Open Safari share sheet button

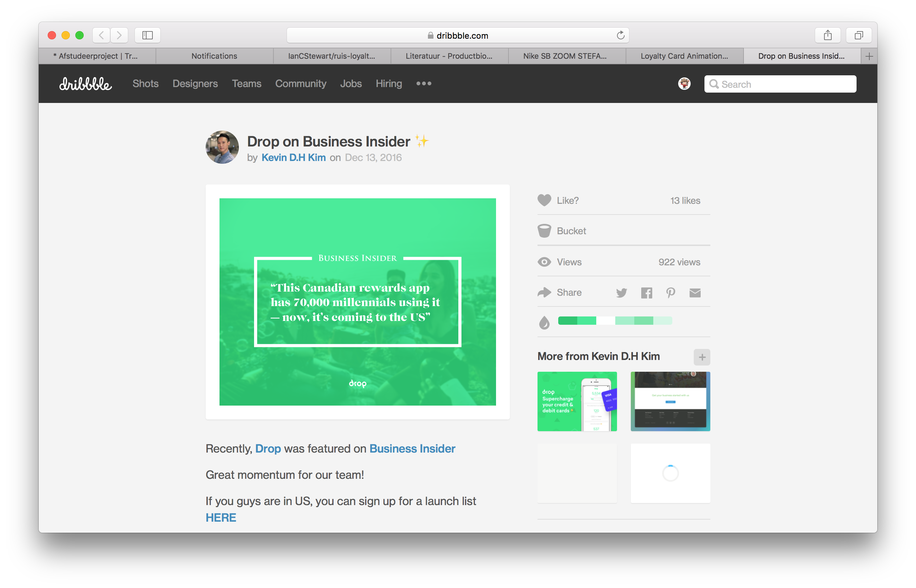pos(828,36)
